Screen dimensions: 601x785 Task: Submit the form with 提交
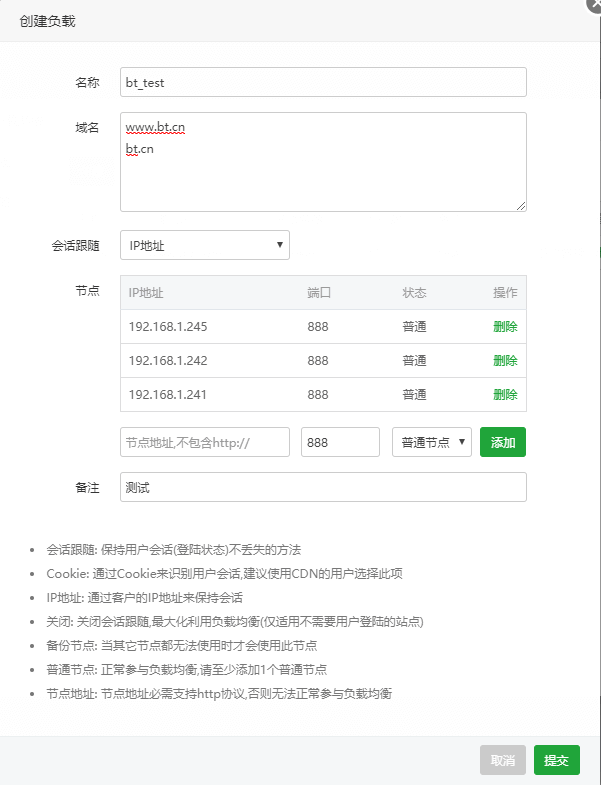557,761
